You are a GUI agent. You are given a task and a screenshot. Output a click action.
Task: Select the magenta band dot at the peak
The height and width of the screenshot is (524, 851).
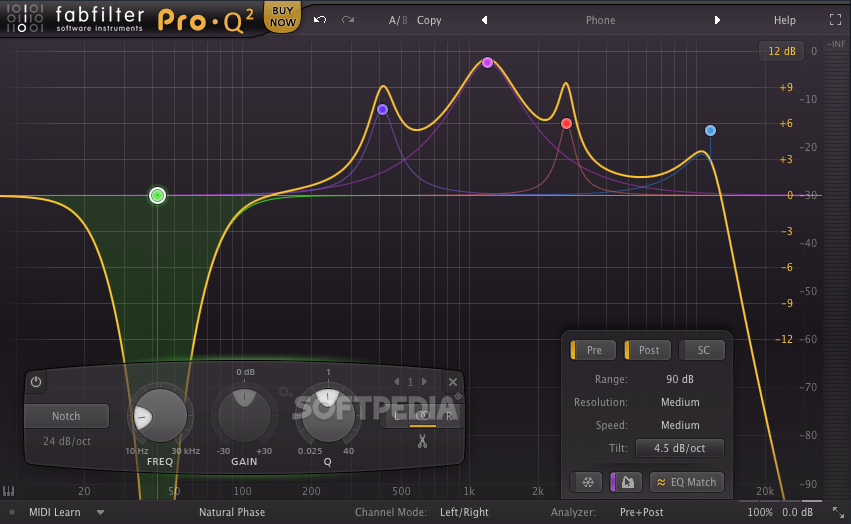coord(487,62)
